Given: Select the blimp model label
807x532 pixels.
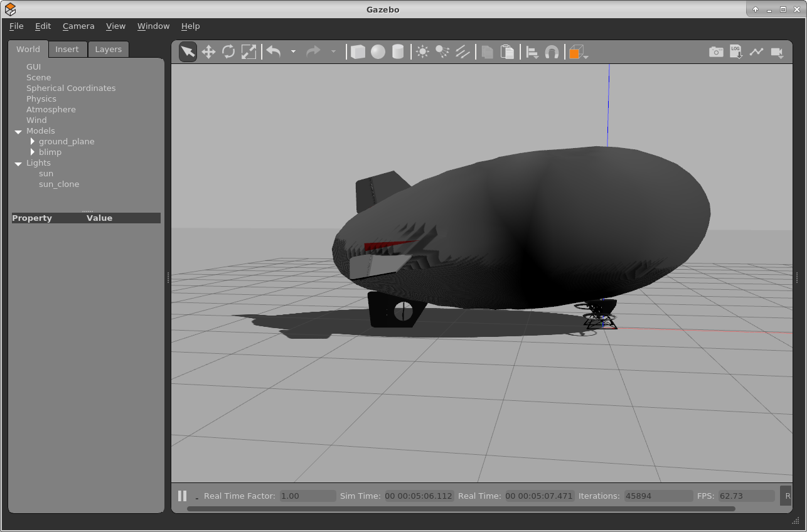Looking at the screenshot, I should (50, 152).
